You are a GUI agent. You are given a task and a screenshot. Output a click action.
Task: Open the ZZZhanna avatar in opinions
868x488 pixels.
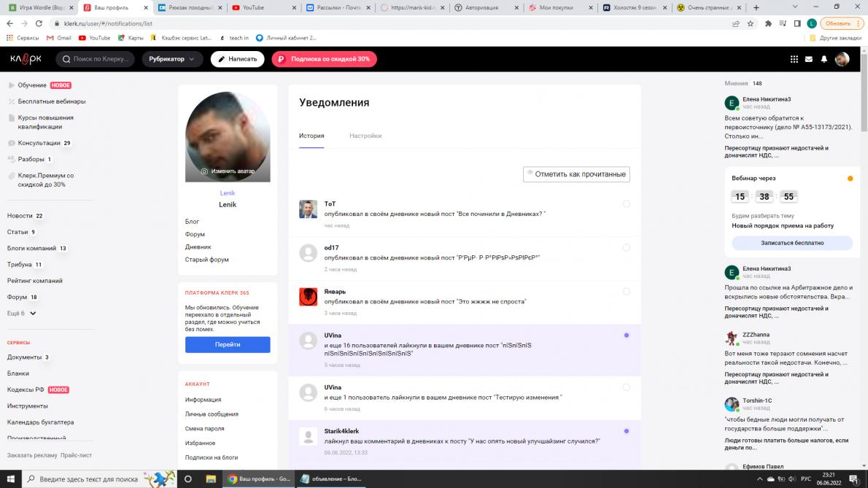pyautogui.click(x=732, y=338)
